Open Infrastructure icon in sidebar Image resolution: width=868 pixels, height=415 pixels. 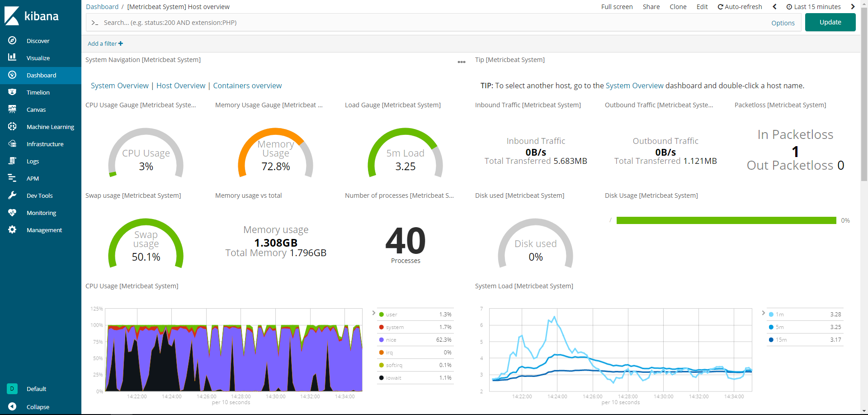pos(12,143)
